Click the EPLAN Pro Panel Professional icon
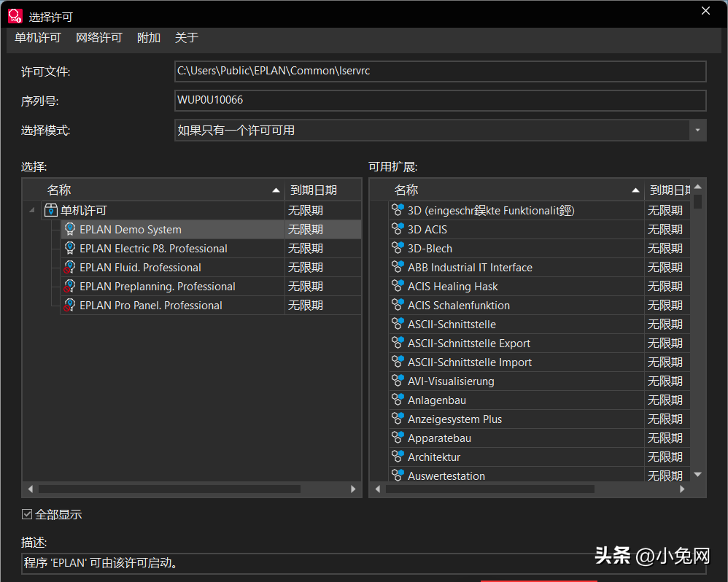 [x=70, y=305]
